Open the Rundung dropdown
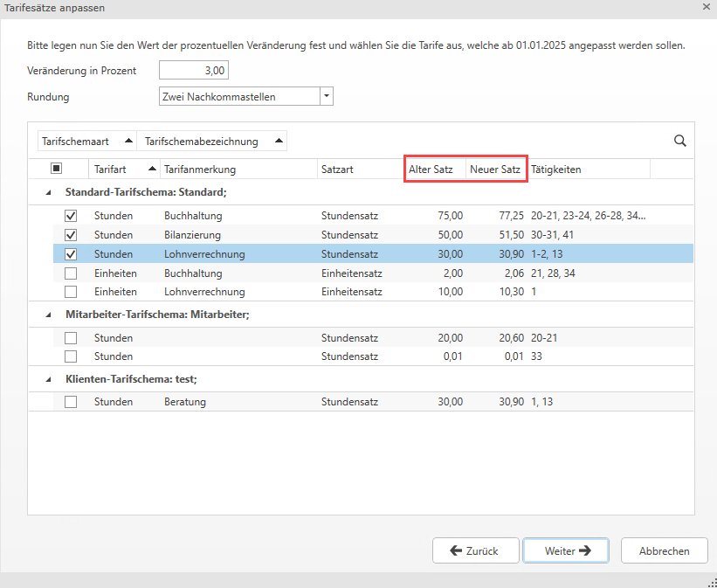717x588 pixels. coord(326,97)
